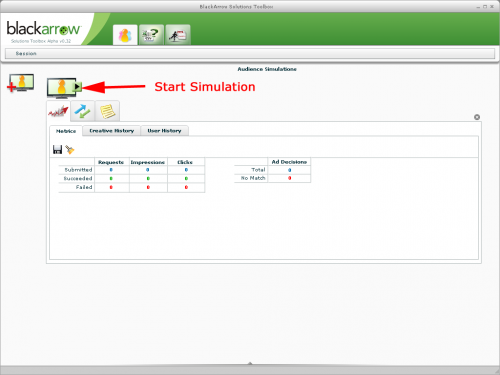Switch to the Metrics tab

66,131
